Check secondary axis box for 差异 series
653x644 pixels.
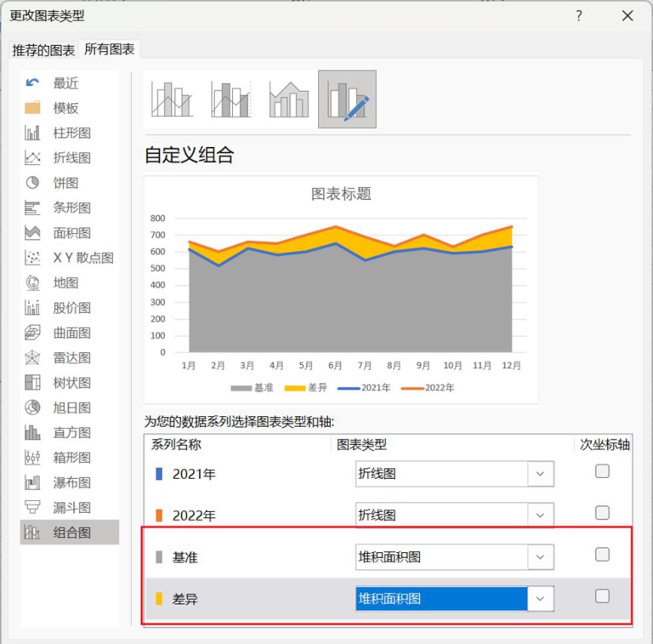click(602, 596)
